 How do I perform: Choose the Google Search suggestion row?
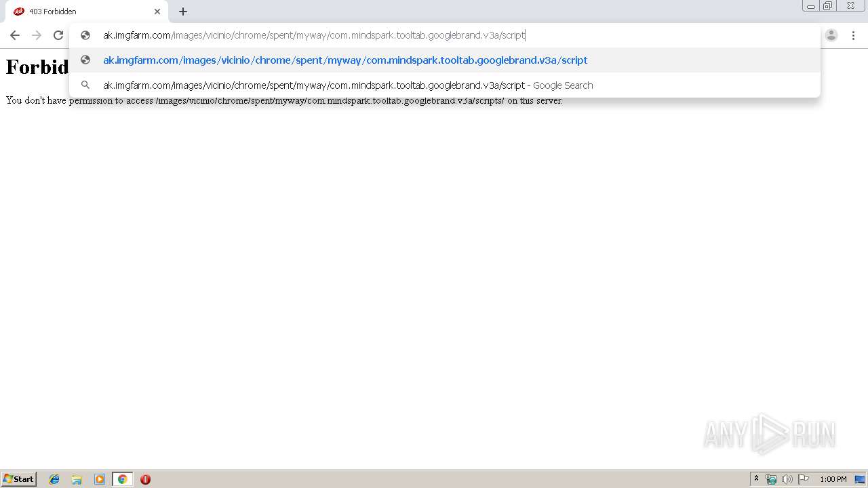(x=445, y=85)
